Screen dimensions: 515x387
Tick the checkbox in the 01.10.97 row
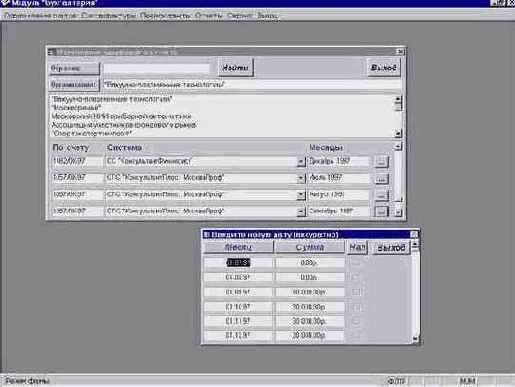[356, 307]
